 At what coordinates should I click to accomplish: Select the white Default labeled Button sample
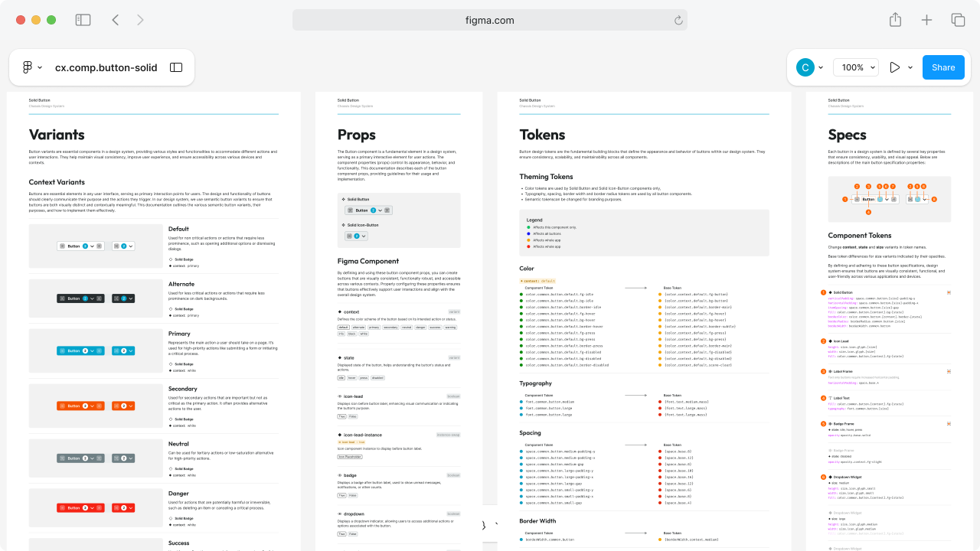click(80, 246)
